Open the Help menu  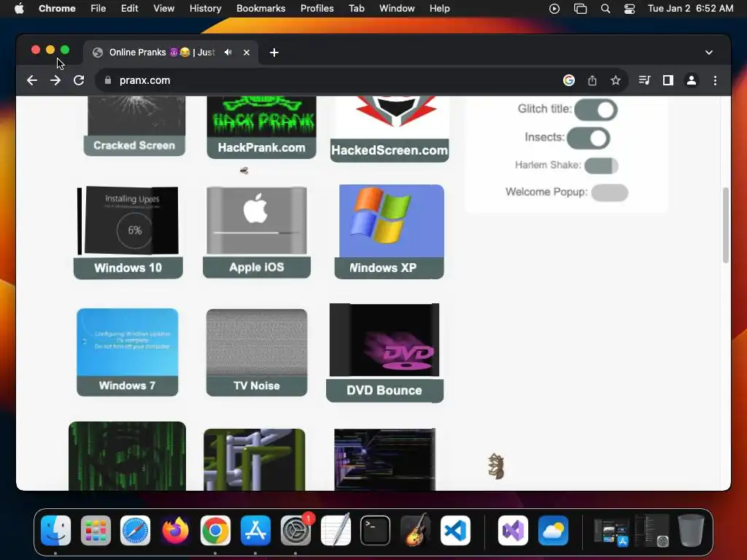coord(439,8)
